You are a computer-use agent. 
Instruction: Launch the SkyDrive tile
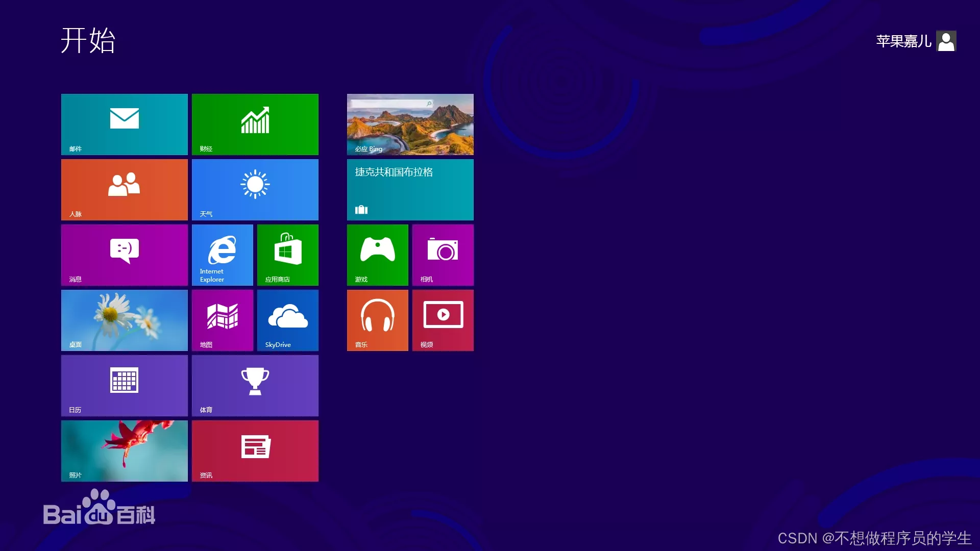[x=287, y=320]
